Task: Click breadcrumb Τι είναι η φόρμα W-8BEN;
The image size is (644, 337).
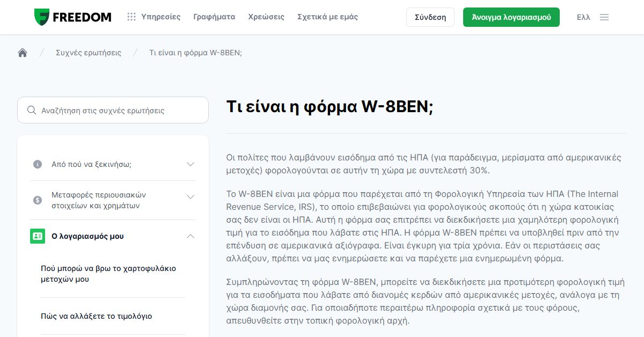Action: click(x=195, y=53)
